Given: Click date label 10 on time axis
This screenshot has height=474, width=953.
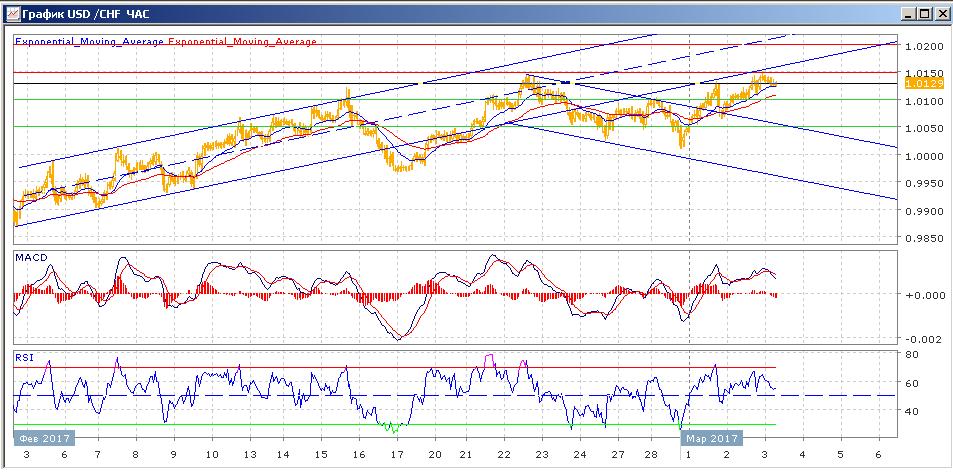Looking at the screenshot, I should point(212,455).
